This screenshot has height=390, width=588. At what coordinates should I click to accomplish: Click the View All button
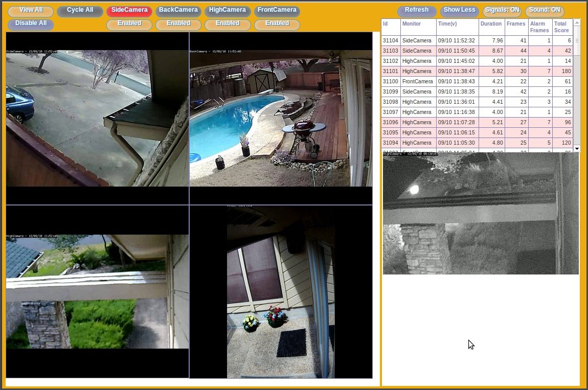pyautogui.click(x=31, y=11)
